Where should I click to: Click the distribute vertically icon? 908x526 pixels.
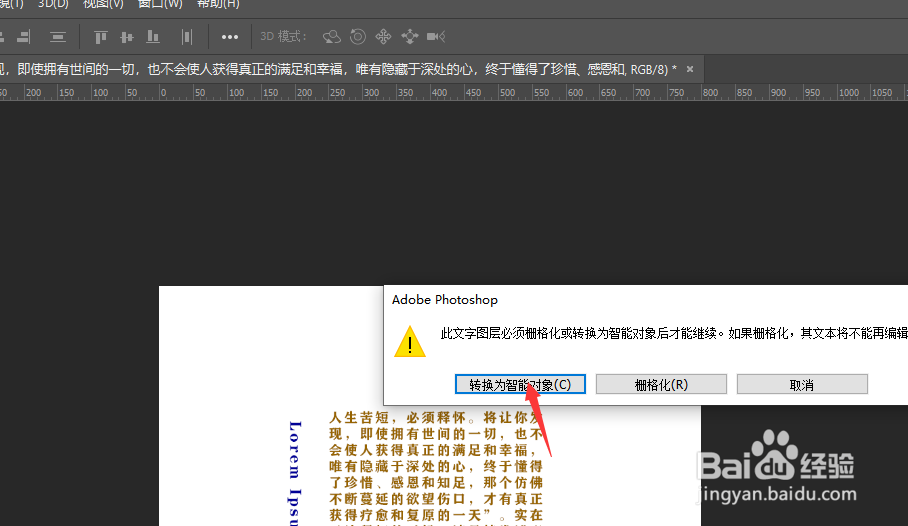(x=57, y=37)
